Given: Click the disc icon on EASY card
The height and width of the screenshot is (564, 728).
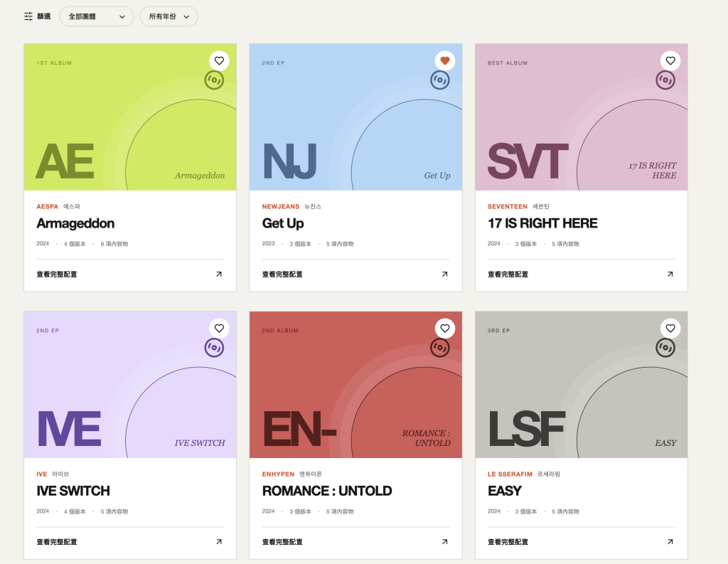Looking at the screenshot, I should coord(665,348).
